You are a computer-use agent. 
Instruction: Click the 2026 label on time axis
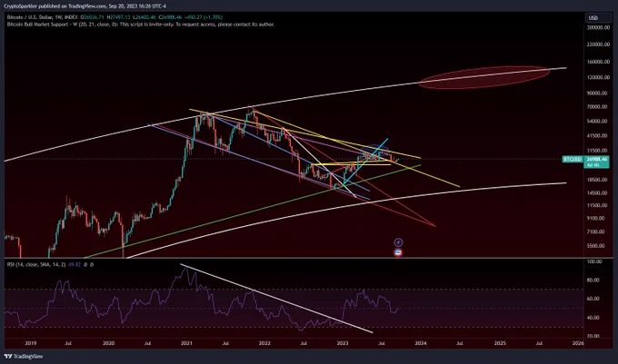pyautogui.click(x=578, y=343)
